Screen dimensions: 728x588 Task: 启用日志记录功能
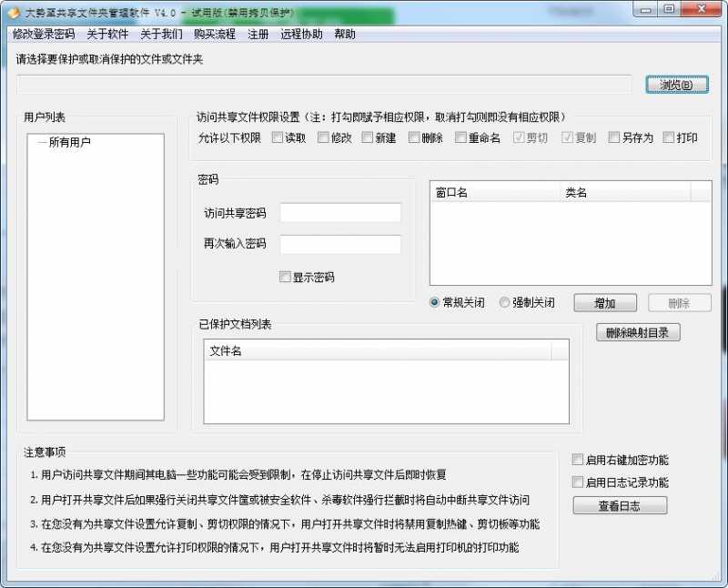click(577, 481)
